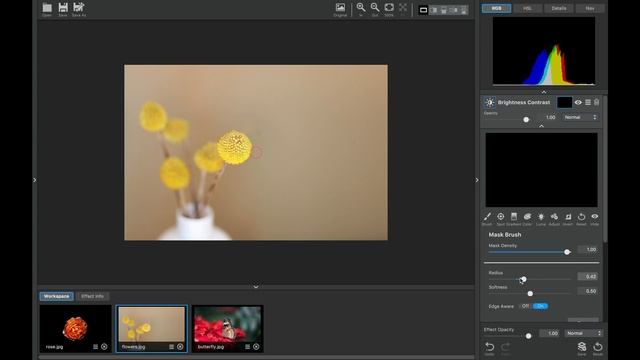Select the Workspace tab
The image size is (640, 360).
(x=56, y=296)
